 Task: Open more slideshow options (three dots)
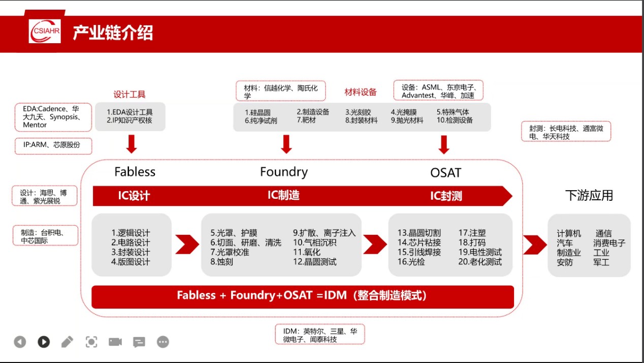point(163,342)
